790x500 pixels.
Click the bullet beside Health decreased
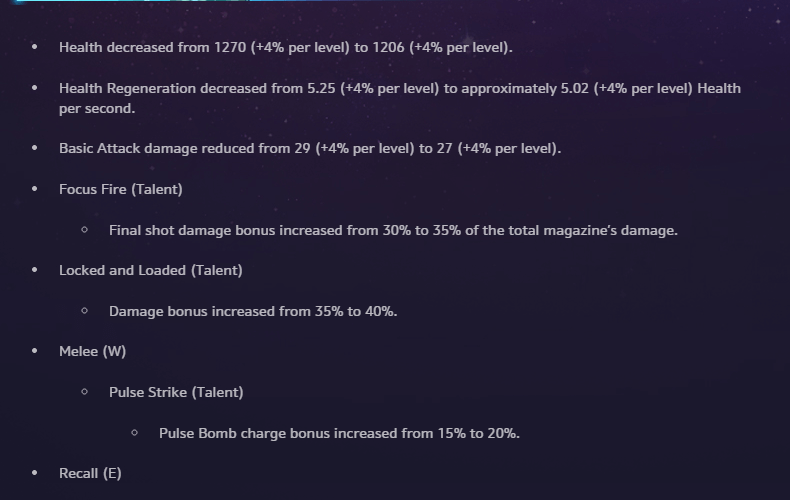click(35, 47)
